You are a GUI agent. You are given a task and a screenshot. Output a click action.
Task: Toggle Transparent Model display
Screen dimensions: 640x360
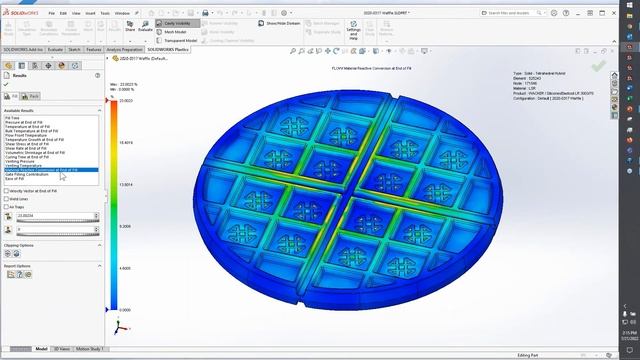tap(177, 40)
